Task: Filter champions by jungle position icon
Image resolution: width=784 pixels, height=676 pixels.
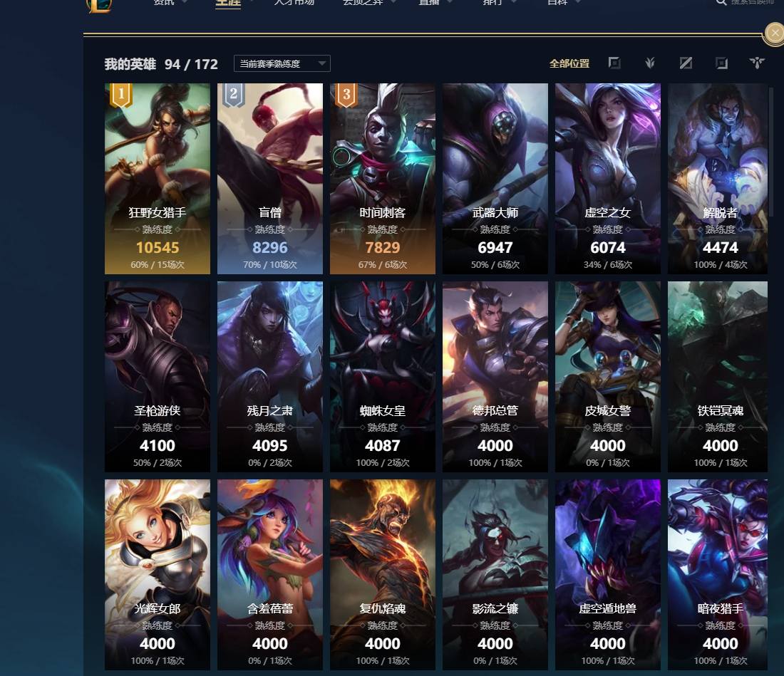Action: (649, 63)
